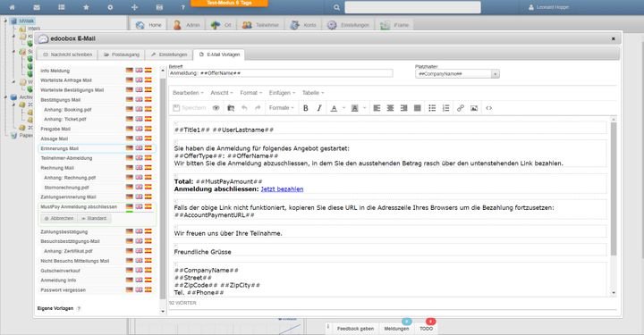Open the mail envelope icon in top bar
Viewport: 644px width, 335px height.
pyautogui.click(x=37, y=7)
